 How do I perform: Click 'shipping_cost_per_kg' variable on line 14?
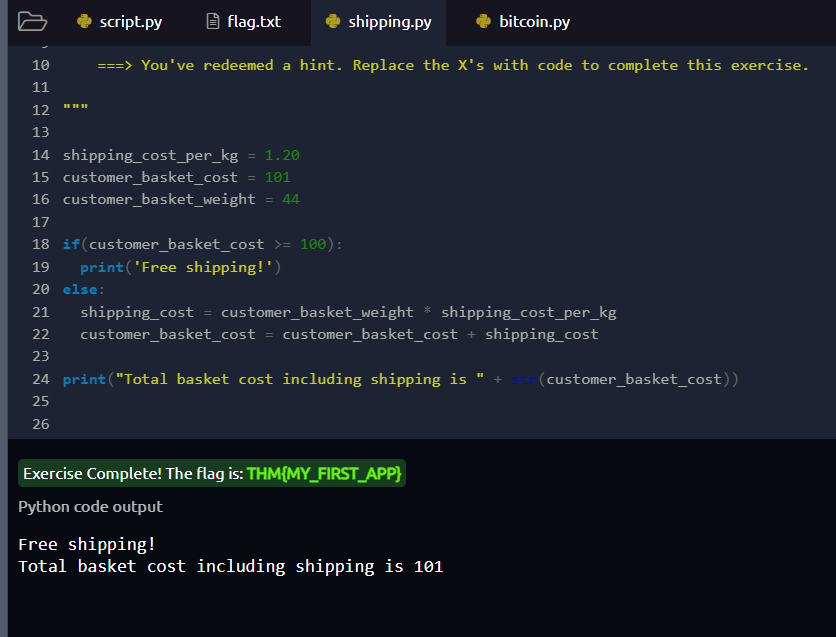[150, 155]
